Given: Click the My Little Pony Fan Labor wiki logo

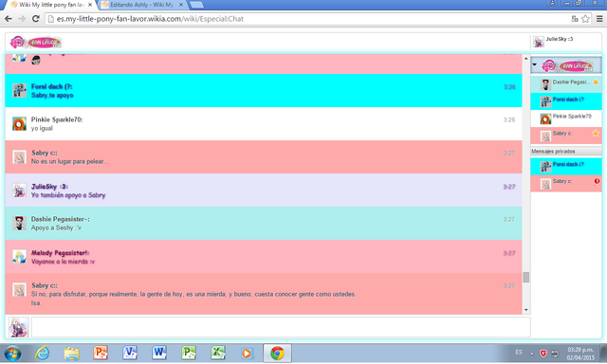Looking at the screenshot, I should tap(36, 42).
